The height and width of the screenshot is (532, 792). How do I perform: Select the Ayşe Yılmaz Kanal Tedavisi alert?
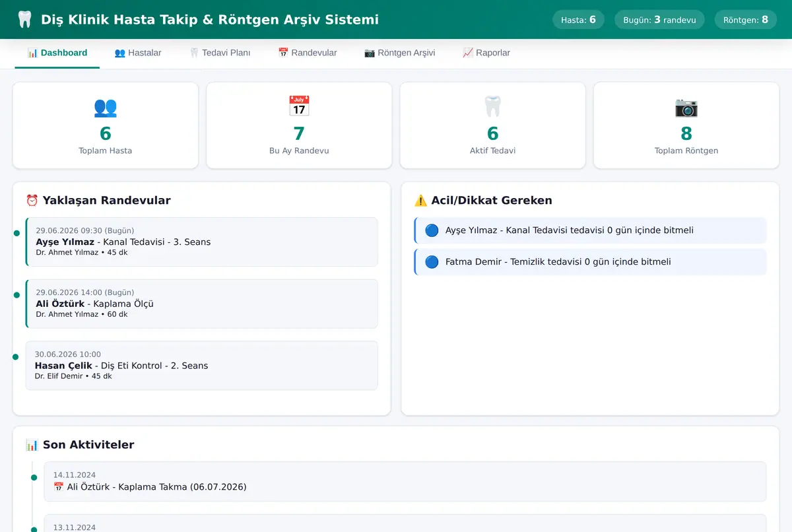pyautogui.click(x=590, y=230)
